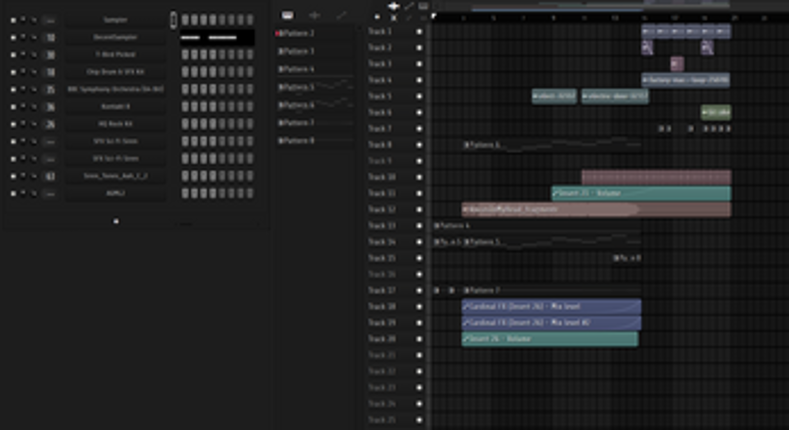This screenshot has height=430, width=789.
Task: Click the Track 11 header label
Action: tap(381, 193)
